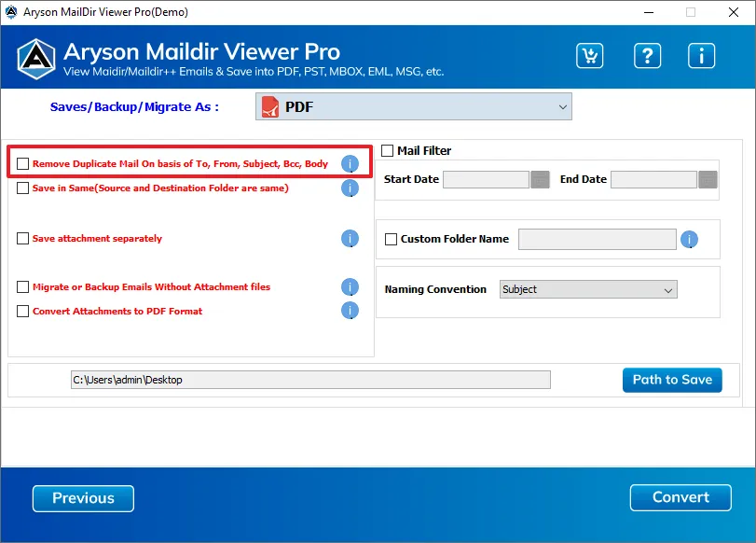This screenshot has width=756, height=543.
Task: Click the End Date input field
Action: coord(653,179)
